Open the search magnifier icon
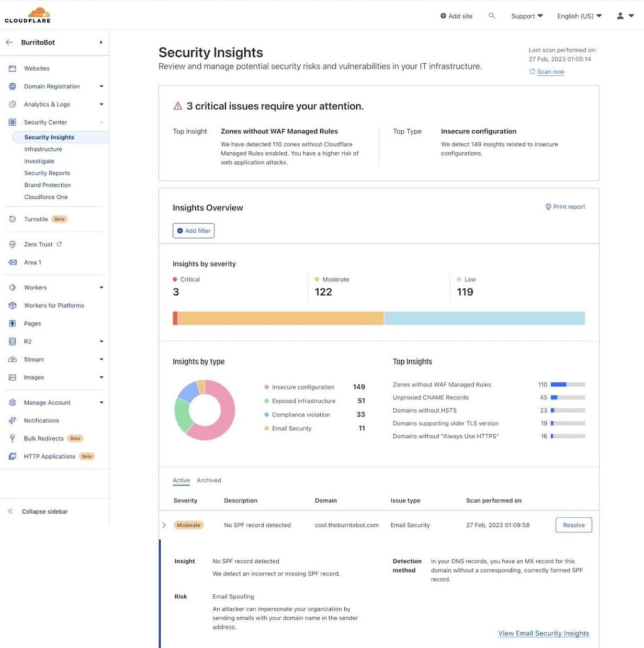The height and width of the screenshot is (648, 644). coord(492,16)
